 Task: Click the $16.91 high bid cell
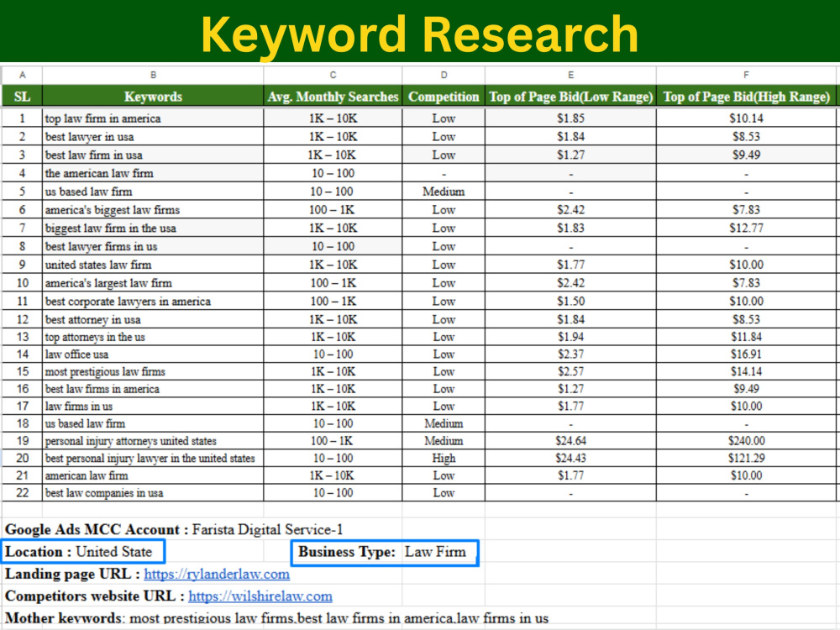click(746, 354)
